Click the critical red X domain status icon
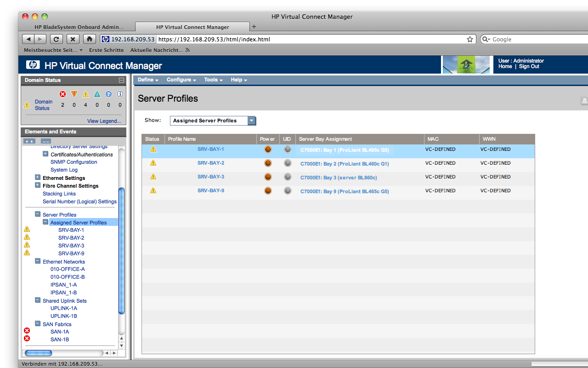This screenshot has height=368, width=588. pyautogui.click(x=62, y=94)
